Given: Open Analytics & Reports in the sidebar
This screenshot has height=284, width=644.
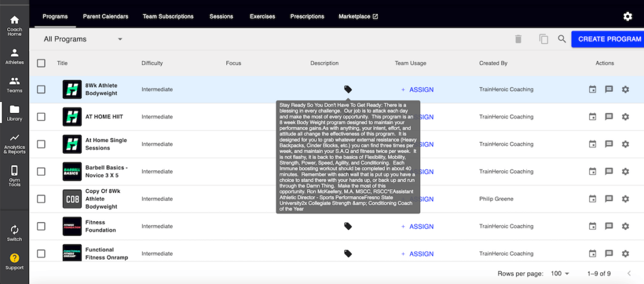Looking at the screenshot, I should pyautogui.click(x=14, y=144).
